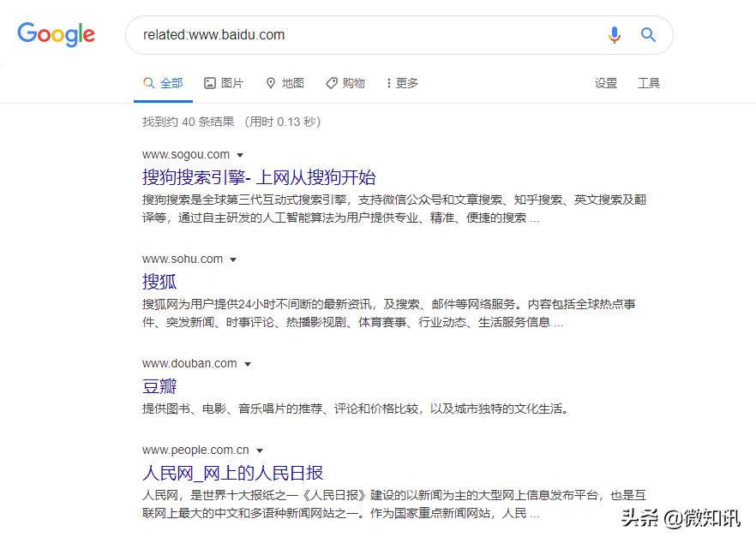Open the 工具 (Tools) menu
This screenshot has height=543, width=756.
pyautogui.click(x=649, y=83)
